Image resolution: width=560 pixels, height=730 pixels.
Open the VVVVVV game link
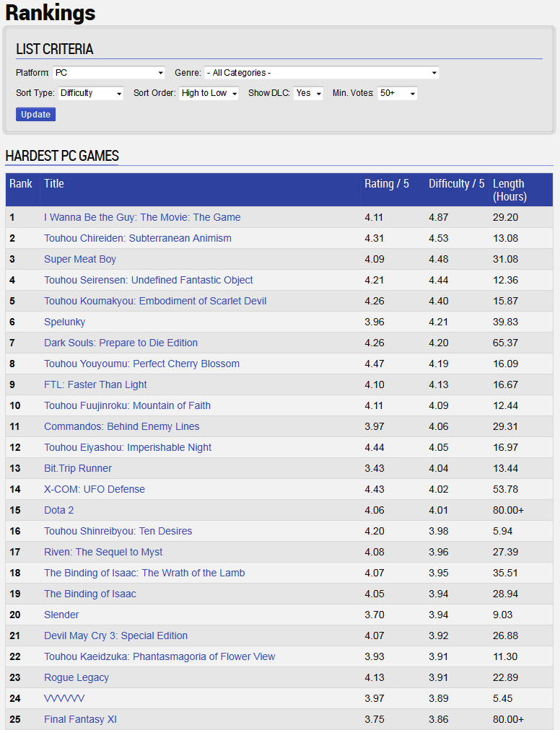(64, 698)
